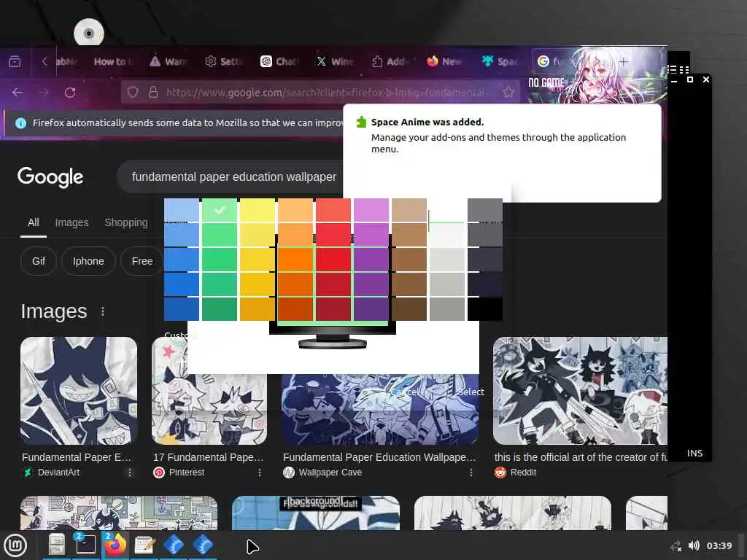This screenshot has height=560, width=747.
Task: Open the 'Fundamental Paper Education Wallpape...' title
Action: 379,457
